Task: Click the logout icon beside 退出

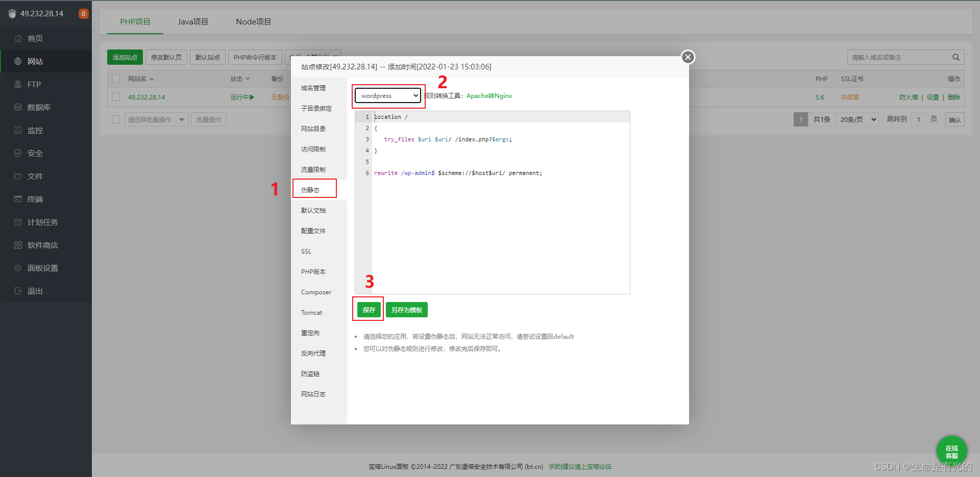Action: coord(18,291)
